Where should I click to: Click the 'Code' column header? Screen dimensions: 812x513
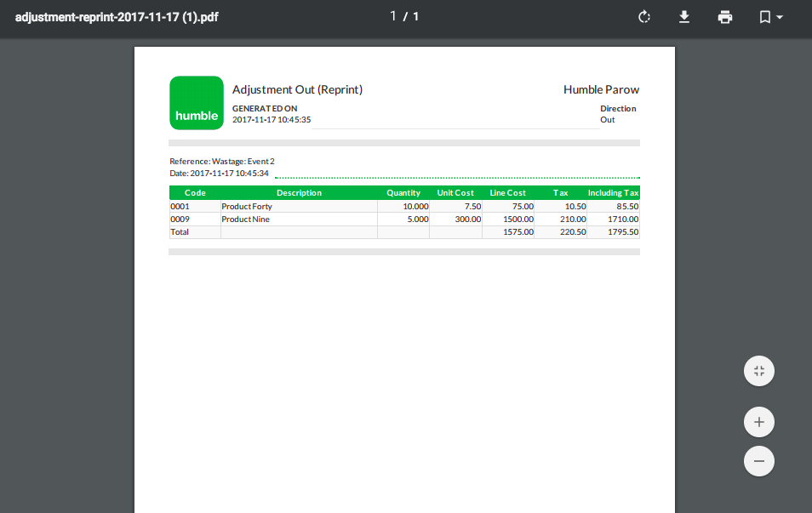coord(195,192)
